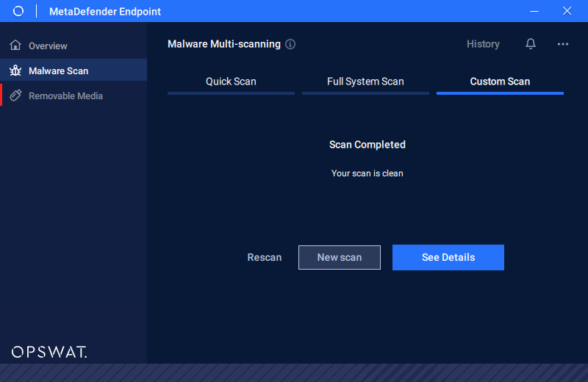The height and width of the screenshot is (382, 588).
Task: Show info about Malware Multi-scanning
Action: (290, 44)
